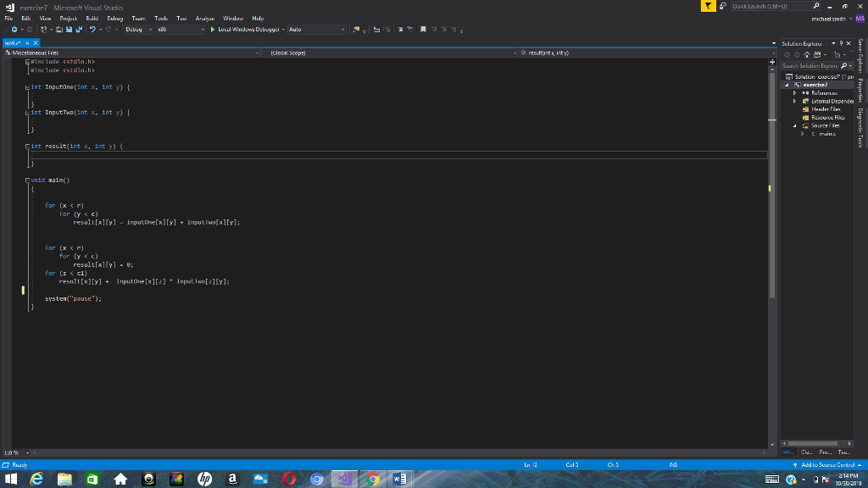Pin the Solution Explorer panel
This screenshot has width=868, height=488.
842,43
